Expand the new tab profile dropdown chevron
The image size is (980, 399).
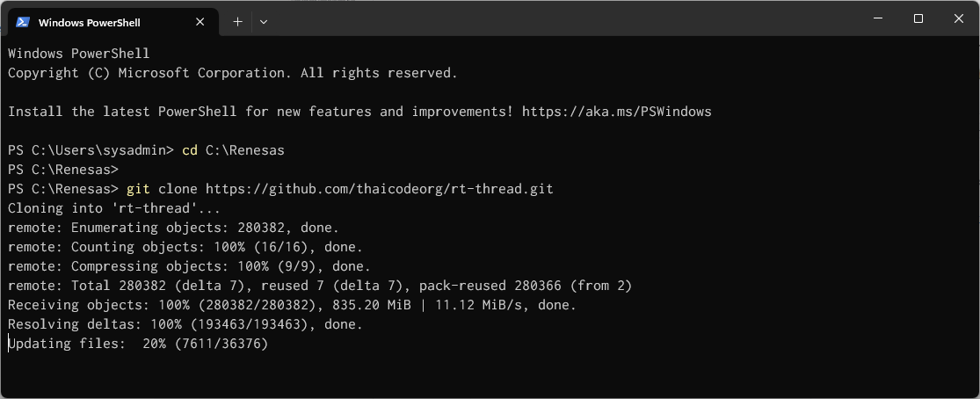coord(264,22)
